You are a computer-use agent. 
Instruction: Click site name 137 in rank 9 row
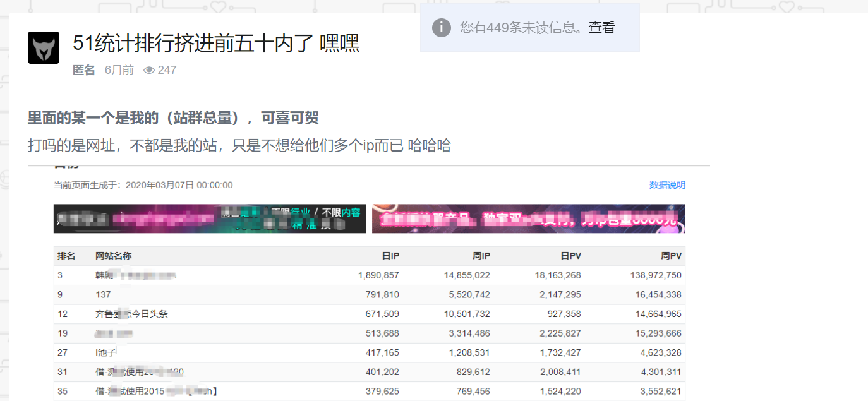103,294
